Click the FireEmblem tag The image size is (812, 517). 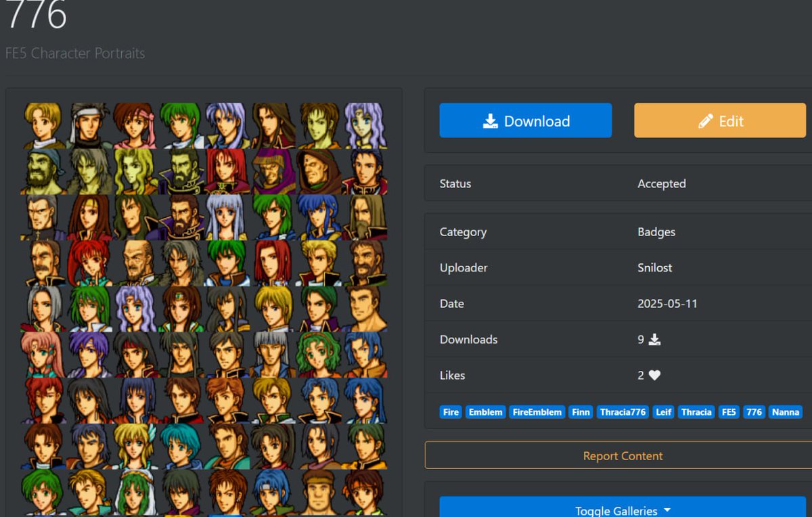(x=537, y=411)
